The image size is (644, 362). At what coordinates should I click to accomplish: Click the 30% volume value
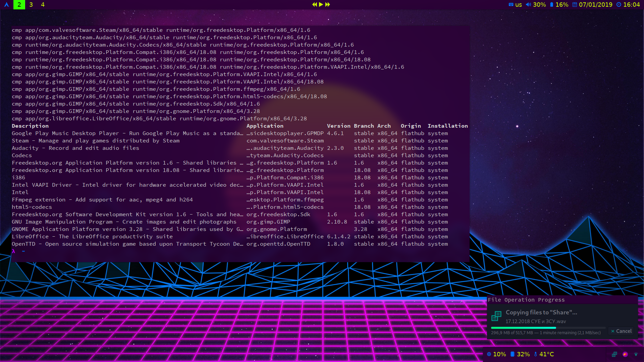539,5
